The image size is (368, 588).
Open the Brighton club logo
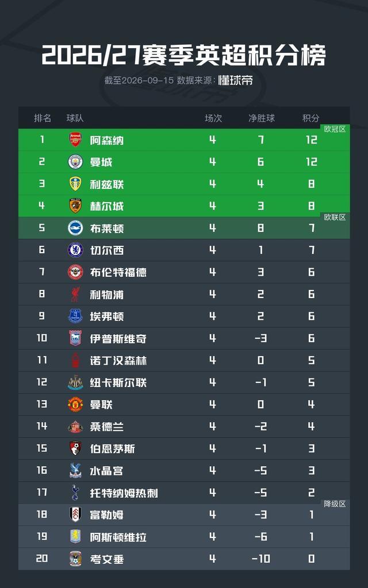[75, 228]
